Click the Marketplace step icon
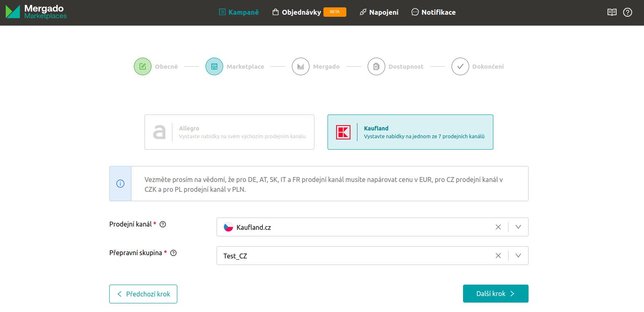Image resolution: width=644 pixels, height=312 pixels. tap(214, 67)
